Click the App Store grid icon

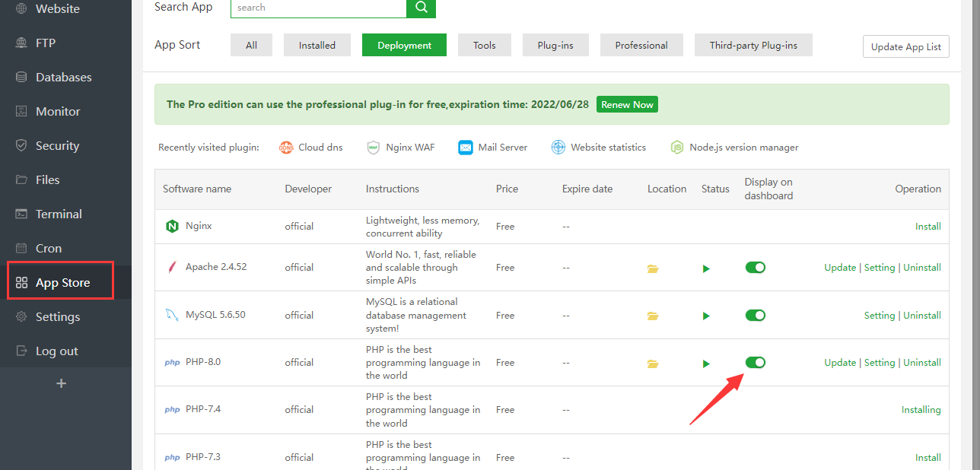click(x=21, y=283)
